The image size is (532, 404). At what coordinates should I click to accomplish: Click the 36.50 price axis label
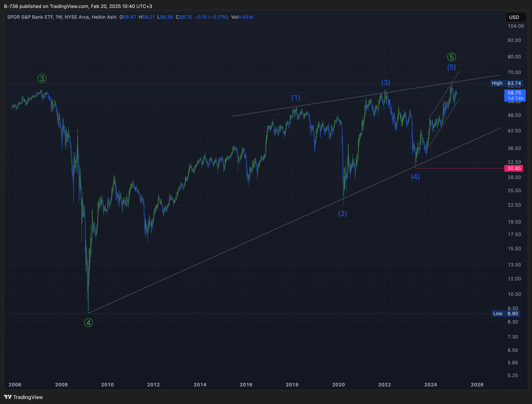(x=514, y=148)
